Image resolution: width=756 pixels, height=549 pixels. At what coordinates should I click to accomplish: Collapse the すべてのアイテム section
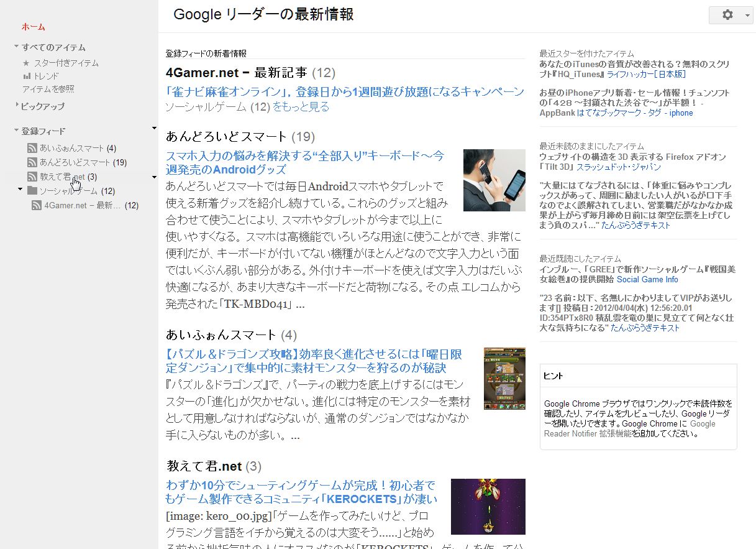17,47
